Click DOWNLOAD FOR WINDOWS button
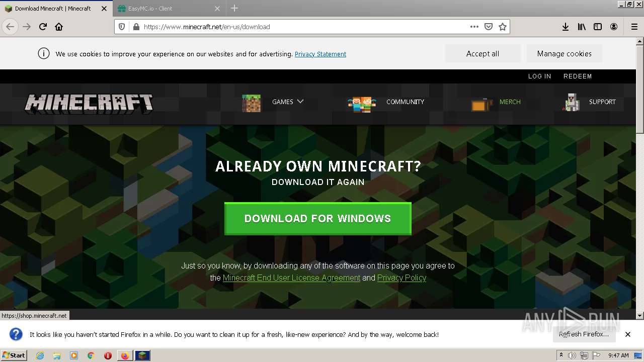This screenshot has width=644, height=362. point(318,219)
